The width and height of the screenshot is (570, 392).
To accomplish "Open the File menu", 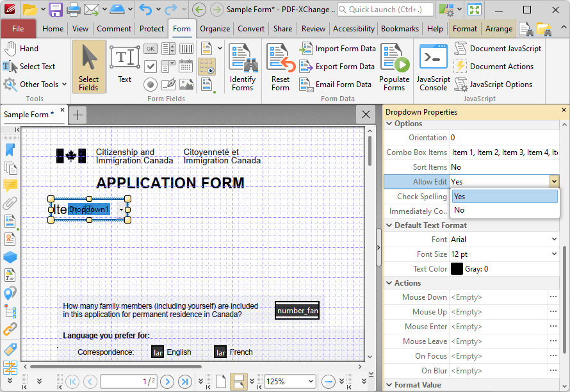I will coord(18,29).
